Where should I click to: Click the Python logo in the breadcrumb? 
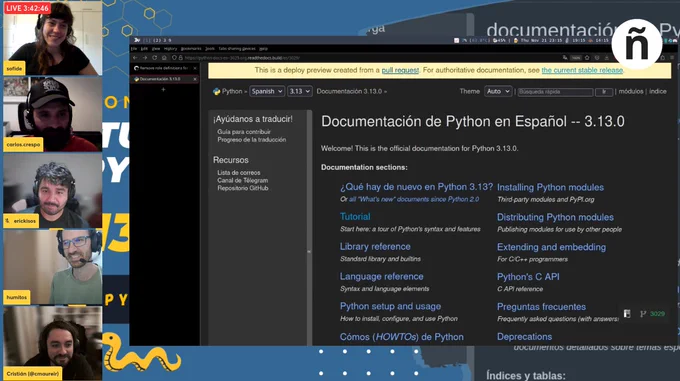click(x=216, y=91)
